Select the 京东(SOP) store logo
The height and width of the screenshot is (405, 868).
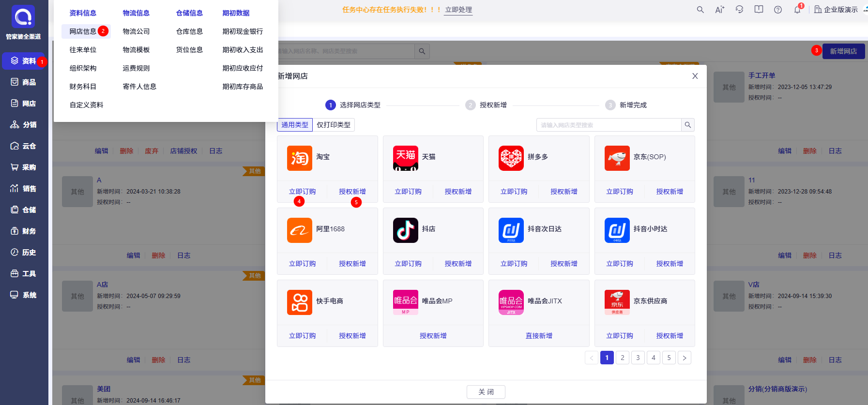pyautogui.click(x=617, y=158)
